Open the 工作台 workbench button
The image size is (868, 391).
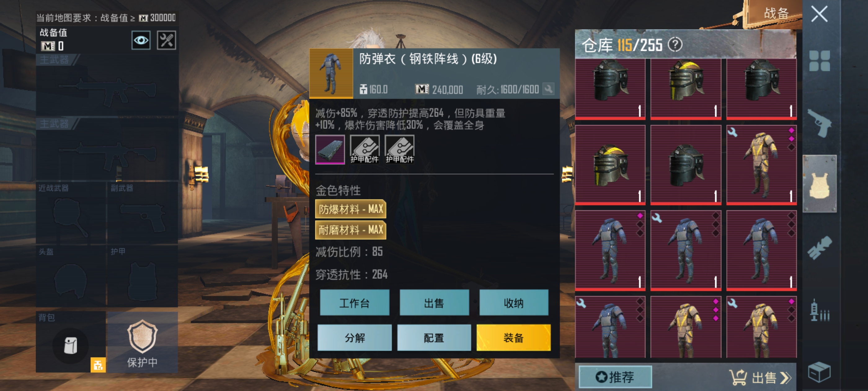pos(354,303)
